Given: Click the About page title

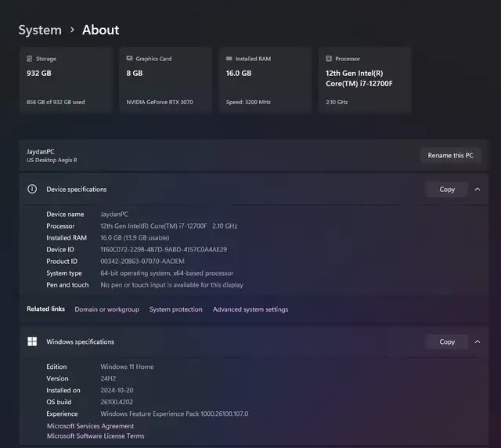Looking at the screenshot, I should tap(101, 30).
